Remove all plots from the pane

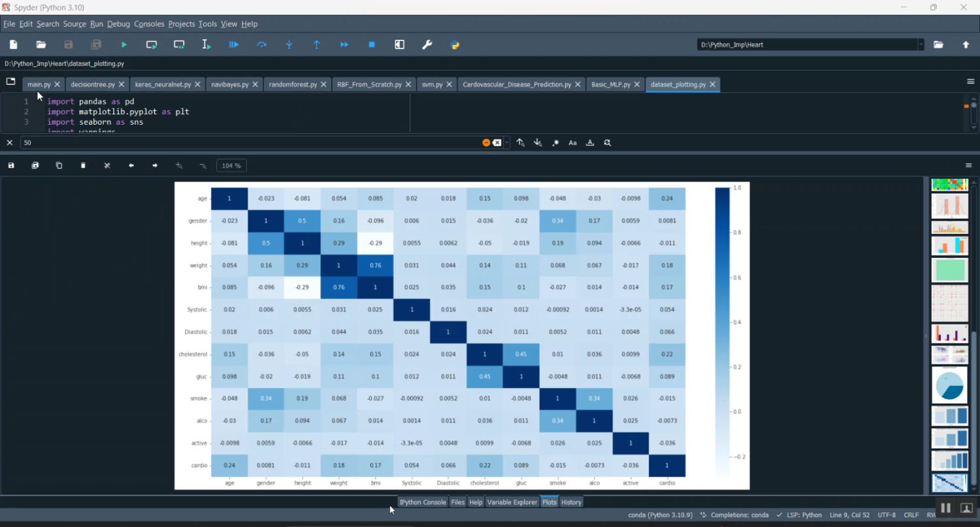click(107, 166)
